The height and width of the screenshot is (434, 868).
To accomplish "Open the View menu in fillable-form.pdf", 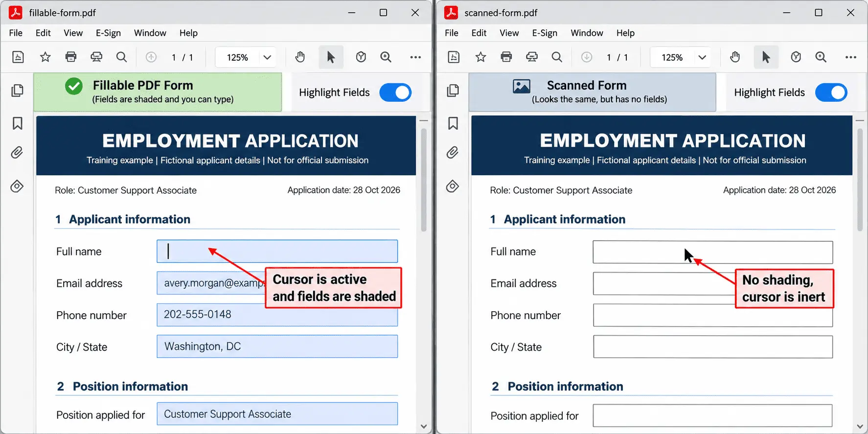I will pos(73,33).
